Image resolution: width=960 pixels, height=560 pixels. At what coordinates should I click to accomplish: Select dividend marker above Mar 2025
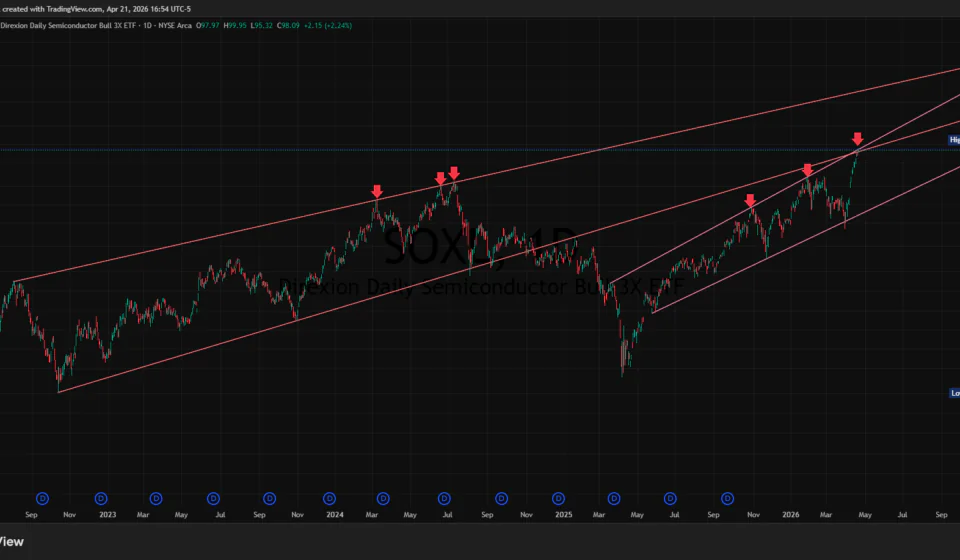(614, 499)
